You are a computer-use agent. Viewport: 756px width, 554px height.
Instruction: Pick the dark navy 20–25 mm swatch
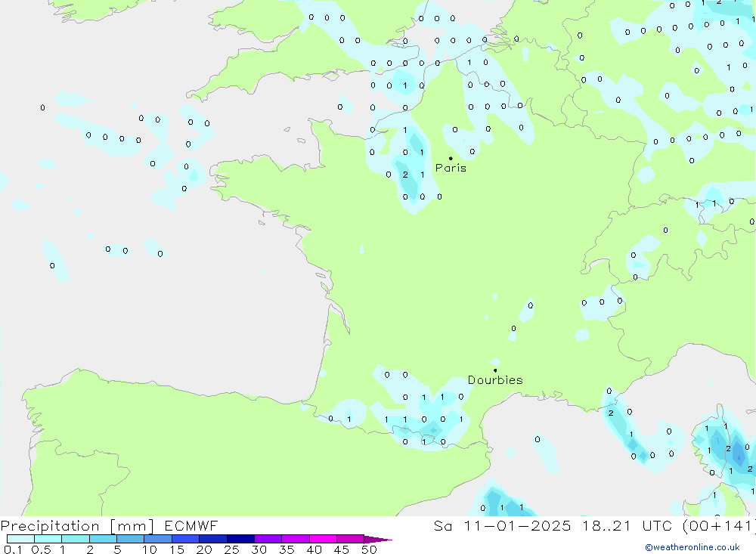[x=240, y=539]
